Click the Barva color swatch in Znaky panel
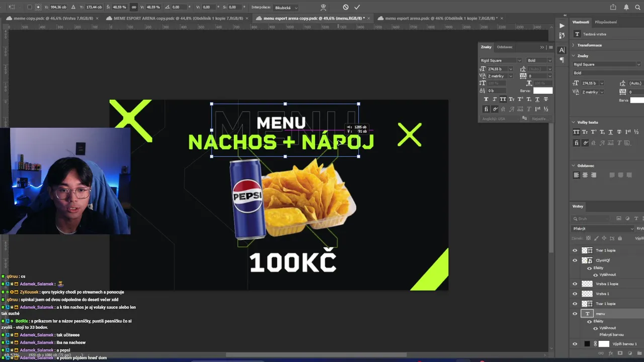 (543, 90)
